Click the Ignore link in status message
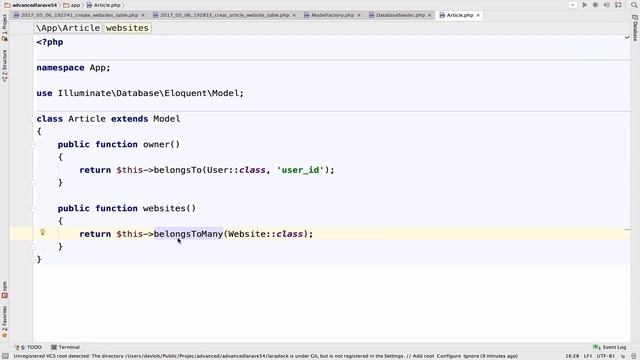The height and width of the screenshot is (360, 640). (471, 356)
